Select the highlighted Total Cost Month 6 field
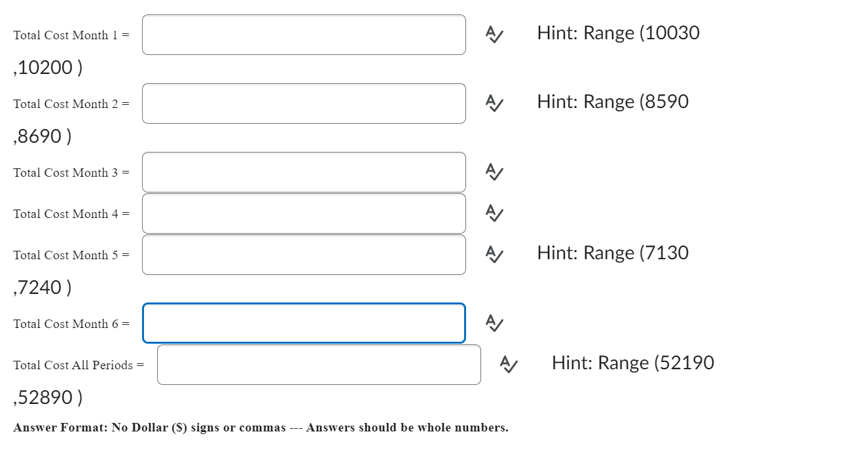The image size is (868, 455). point(304,323)
